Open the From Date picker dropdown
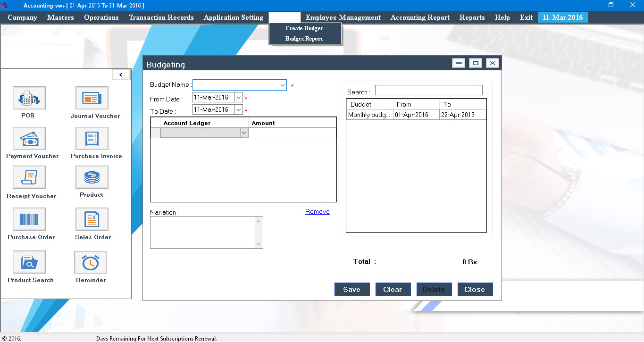Screen dimensions: 644x342 239,98
